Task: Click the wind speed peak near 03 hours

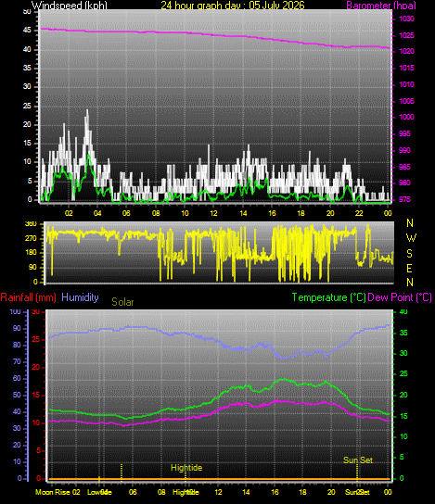Action: tap(87, 111)
